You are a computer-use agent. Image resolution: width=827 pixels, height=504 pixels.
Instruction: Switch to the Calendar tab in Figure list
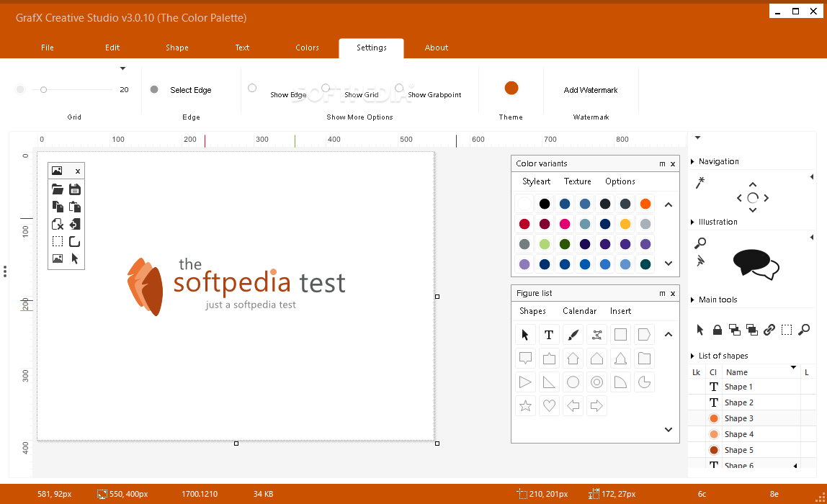[x=580, y=311]
